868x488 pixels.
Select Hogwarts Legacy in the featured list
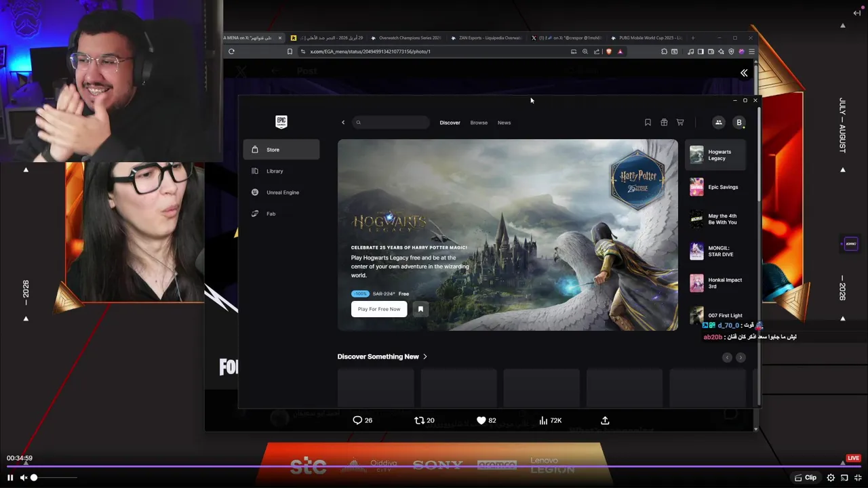coord(716,155)
